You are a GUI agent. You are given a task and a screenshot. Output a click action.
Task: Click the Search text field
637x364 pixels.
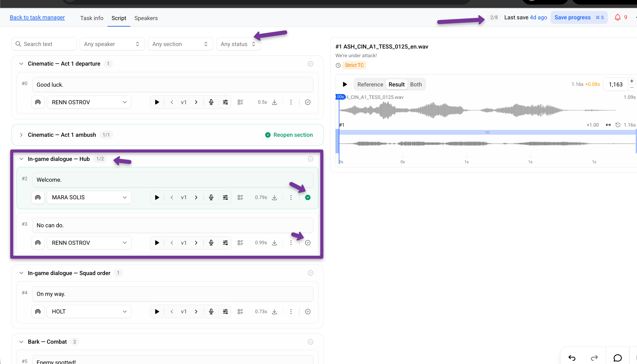click(44, 44)
